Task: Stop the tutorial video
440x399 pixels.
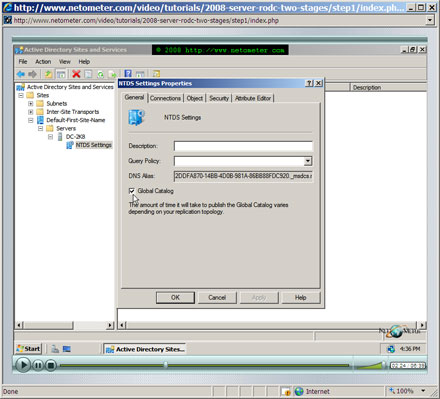Action: click(51, 366)
